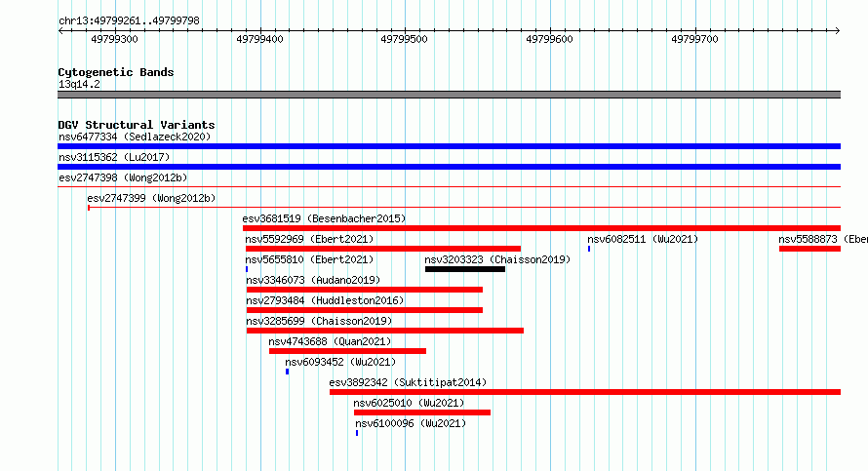Click the small blue nsv5655810 marker
The height and width of the screenshot is (471, 868).
pos(247,269)
